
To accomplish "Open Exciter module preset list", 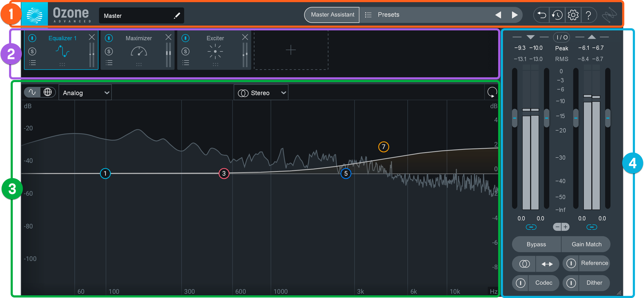I will click(185, 63).
